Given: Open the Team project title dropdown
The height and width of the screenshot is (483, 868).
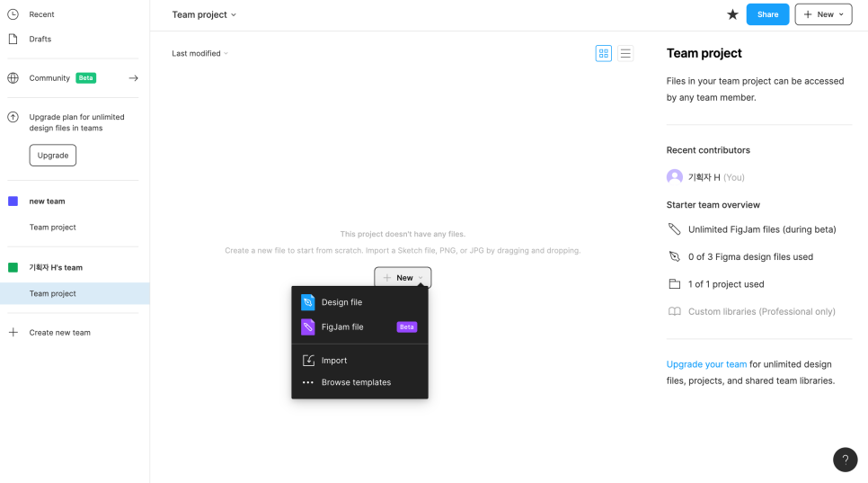Looking at the screenshot, I should click(x=204, y=15).
